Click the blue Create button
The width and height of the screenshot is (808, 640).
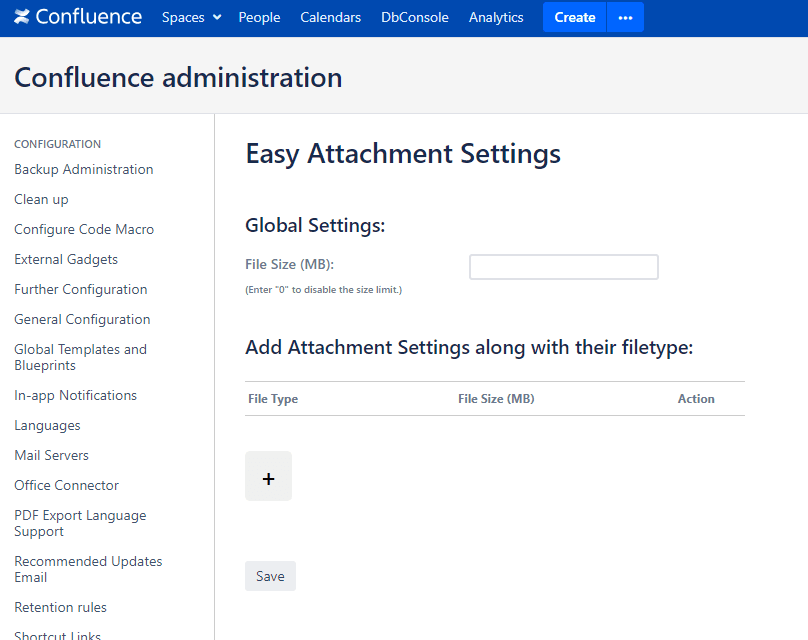click(574, 17)
